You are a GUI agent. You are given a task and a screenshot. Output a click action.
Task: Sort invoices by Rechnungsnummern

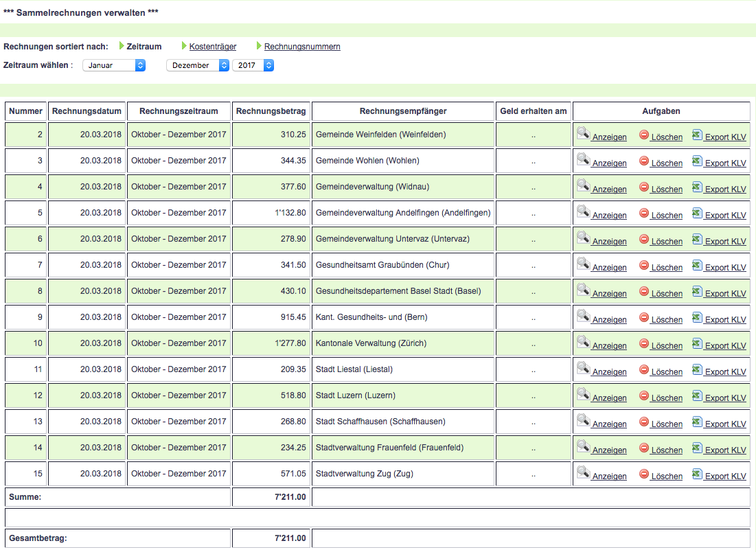click(x=302, y=47)
